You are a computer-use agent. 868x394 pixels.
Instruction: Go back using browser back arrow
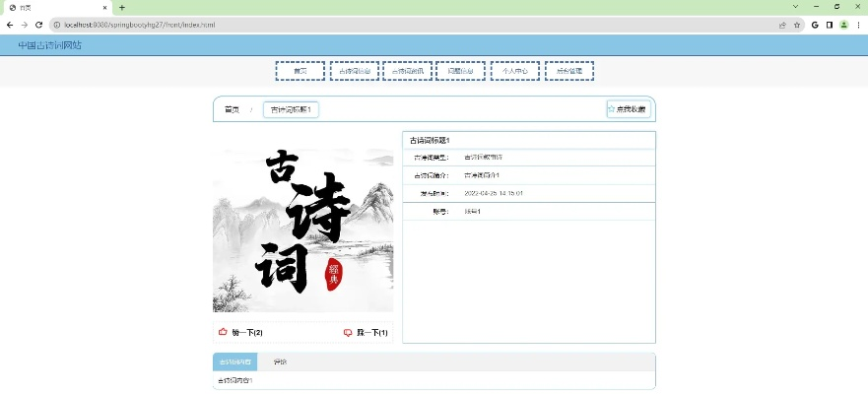tap(10, 24)
